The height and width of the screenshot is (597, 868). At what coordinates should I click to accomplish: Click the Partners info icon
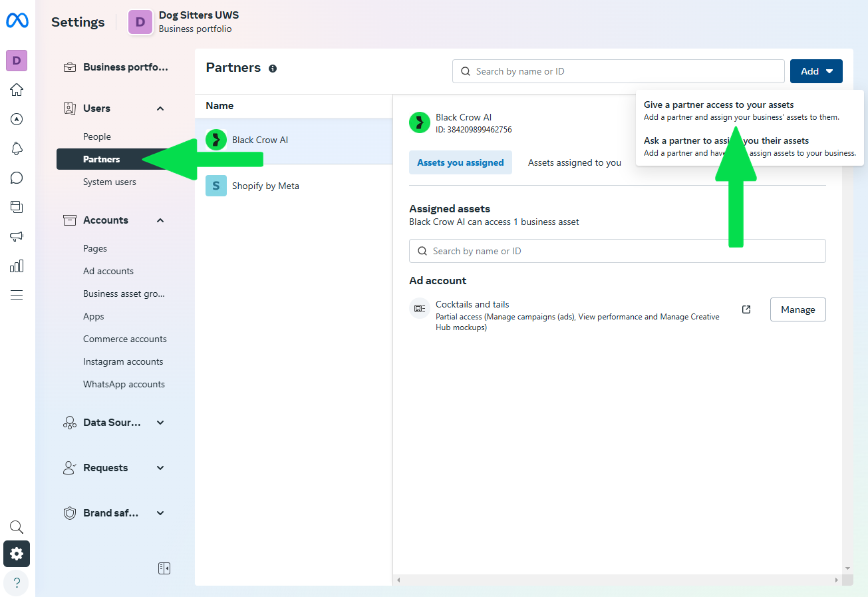pyautogui.click(x=273, y=69)
